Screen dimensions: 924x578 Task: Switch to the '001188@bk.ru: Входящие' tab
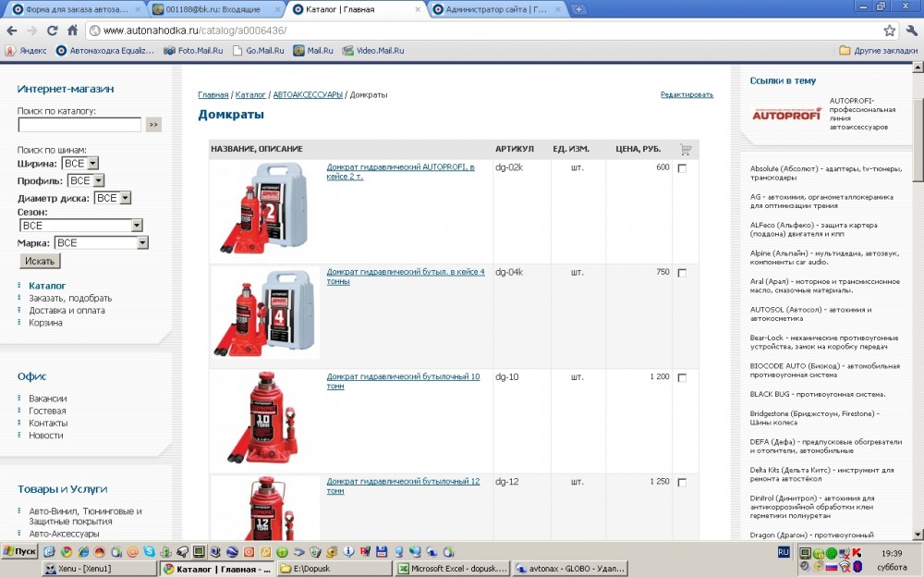point(215,9)
